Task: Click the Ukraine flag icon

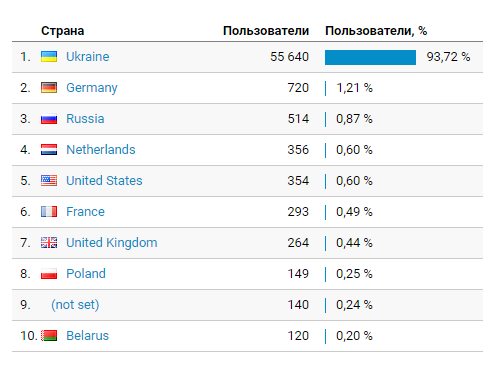Action: click(49, 57)
